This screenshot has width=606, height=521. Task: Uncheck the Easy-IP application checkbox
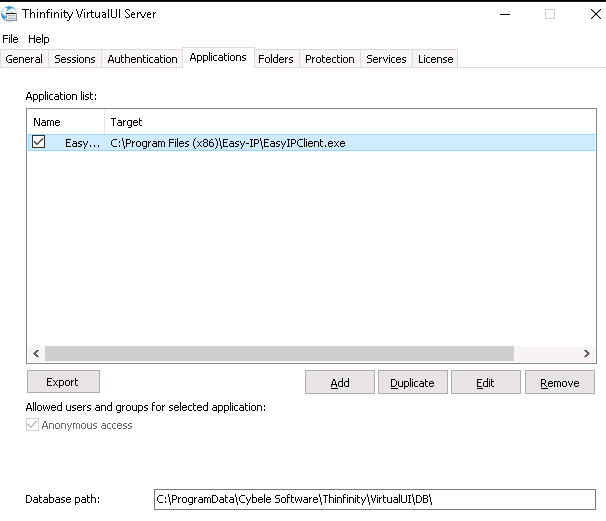pos(39,142)
